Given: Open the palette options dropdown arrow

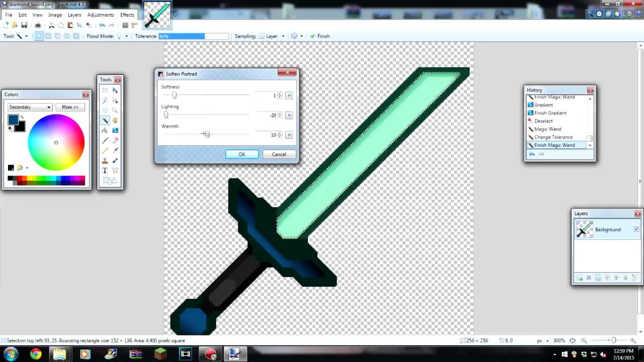Looking at the screenshot, I should [x=27, y=168].
